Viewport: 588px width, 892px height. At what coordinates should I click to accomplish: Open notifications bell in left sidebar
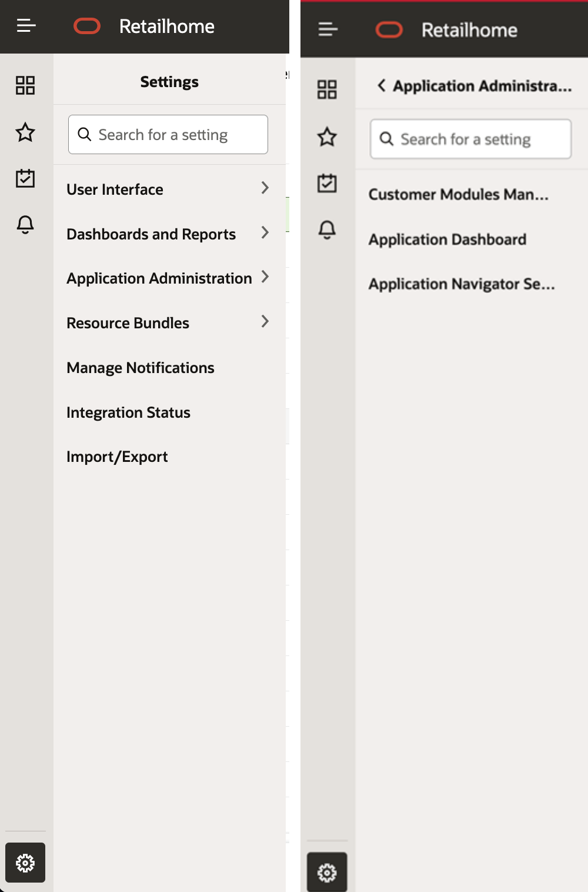click(x=25, y=224)
